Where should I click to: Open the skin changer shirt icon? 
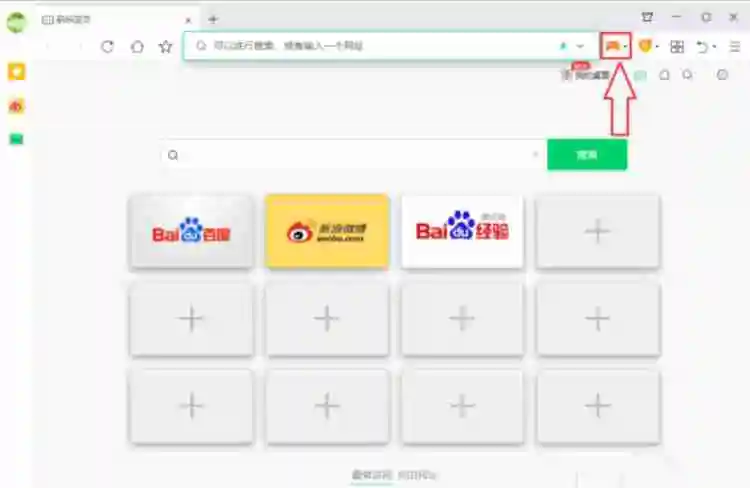[x=647, y=18]
